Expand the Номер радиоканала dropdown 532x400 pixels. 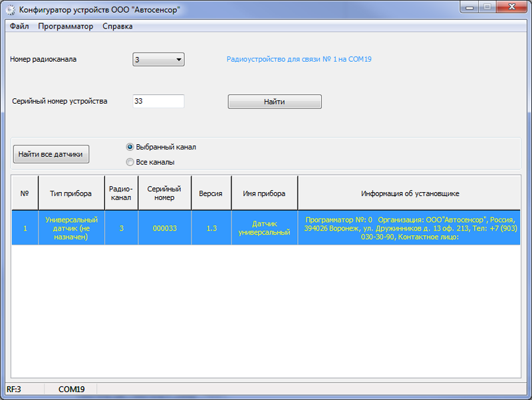(158, 60)
